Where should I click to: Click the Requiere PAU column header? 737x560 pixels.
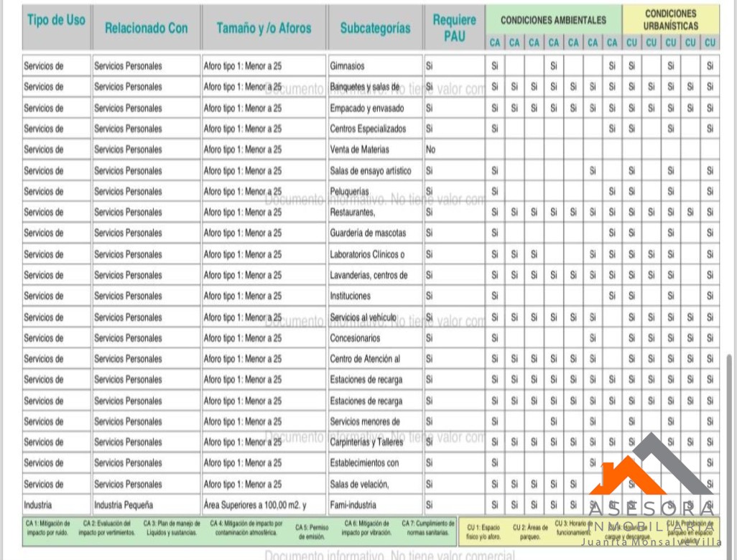coord(454,28)
